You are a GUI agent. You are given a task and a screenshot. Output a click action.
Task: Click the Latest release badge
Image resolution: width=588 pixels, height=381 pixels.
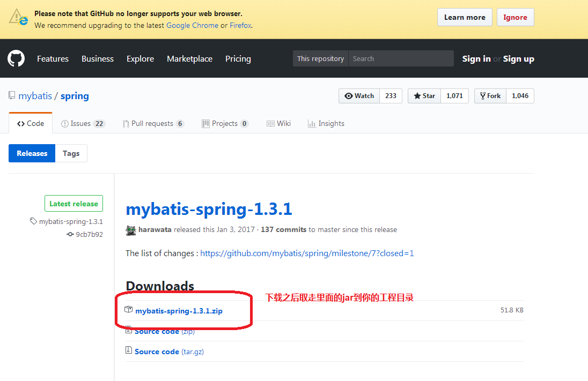pyautogui.click(x=73, y=204)
